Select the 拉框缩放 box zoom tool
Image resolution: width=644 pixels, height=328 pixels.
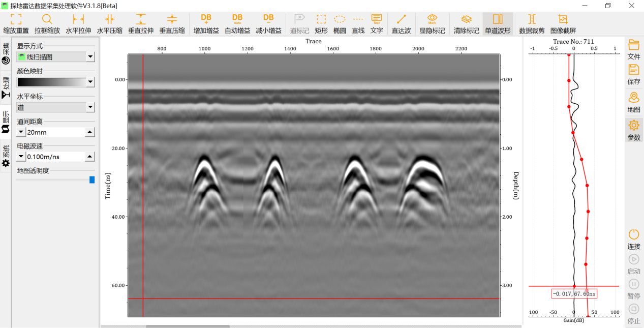[47, 23]
